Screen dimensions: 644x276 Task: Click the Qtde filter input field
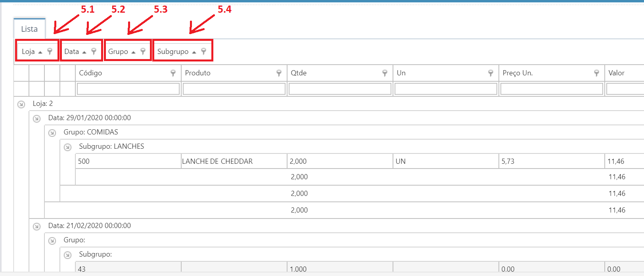pyautogui.click(x=340, y=89)
